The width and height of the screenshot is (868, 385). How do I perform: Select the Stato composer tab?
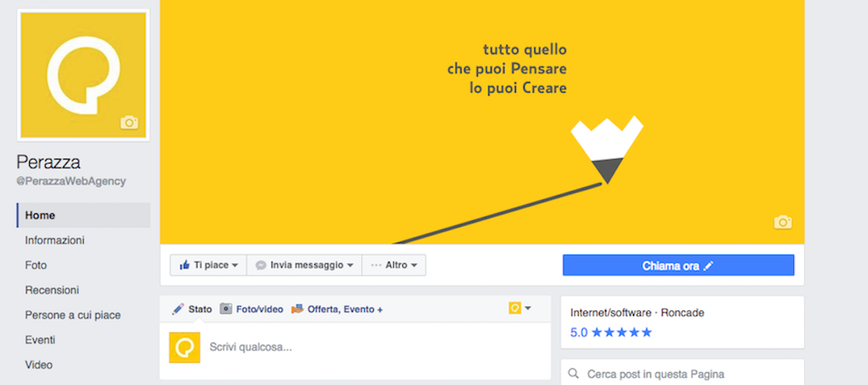pos(192,309)
